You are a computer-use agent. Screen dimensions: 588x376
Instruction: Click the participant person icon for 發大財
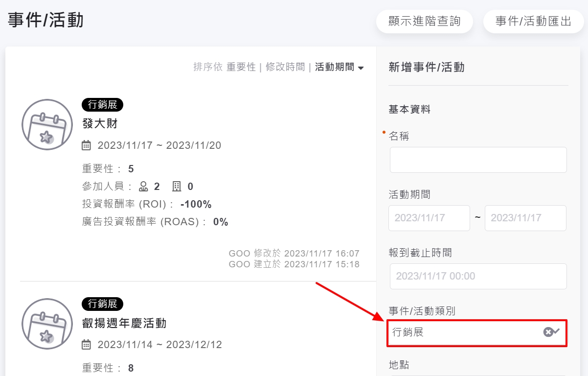point(143,186)
